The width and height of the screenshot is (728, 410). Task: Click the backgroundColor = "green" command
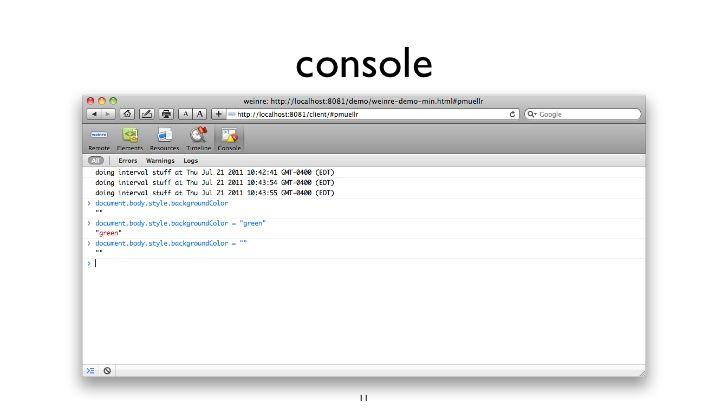[180, 223]
